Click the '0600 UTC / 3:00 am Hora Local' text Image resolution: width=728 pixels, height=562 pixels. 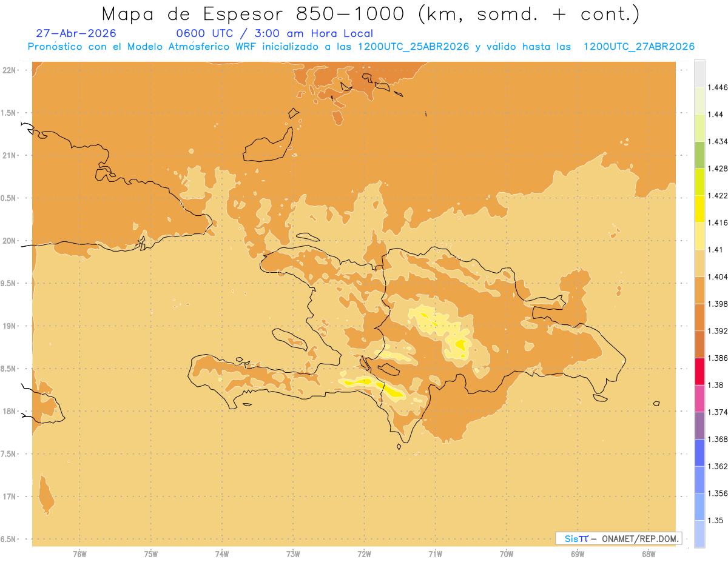(274, 34)
